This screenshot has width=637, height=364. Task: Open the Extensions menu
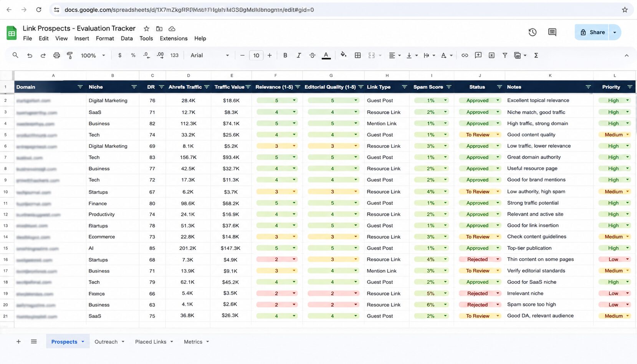pyautogui.click(x=174, y=38)
